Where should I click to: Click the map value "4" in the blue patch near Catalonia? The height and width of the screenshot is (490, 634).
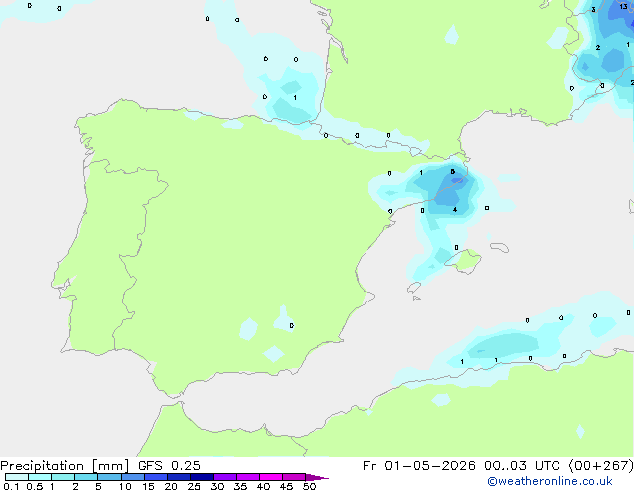[x=455, y=209]
